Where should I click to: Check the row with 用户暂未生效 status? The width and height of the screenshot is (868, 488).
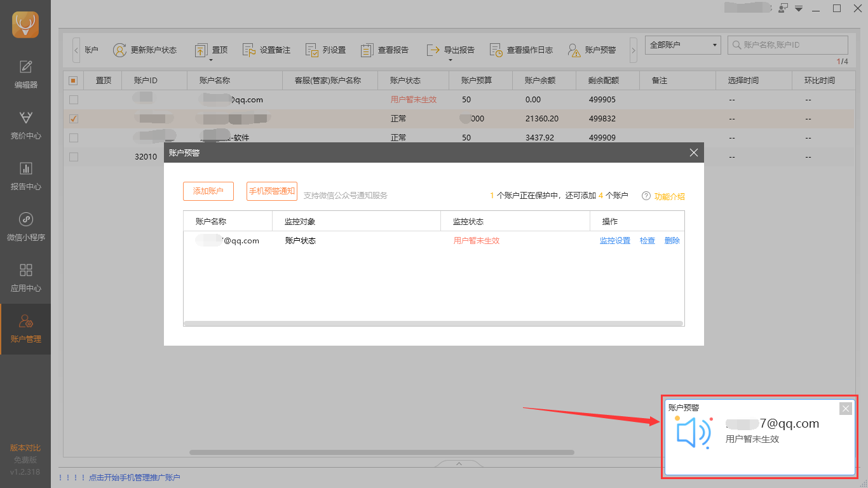click(74, 100)
